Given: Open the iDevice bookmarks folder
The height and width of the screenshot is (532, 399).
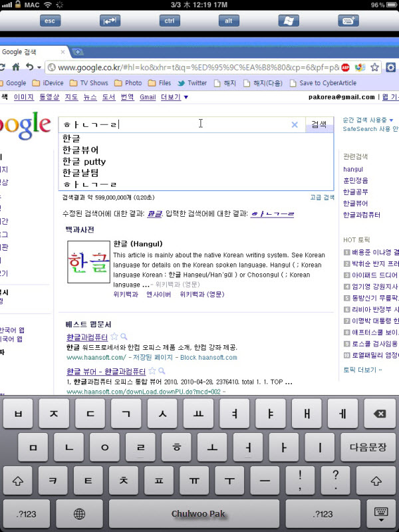Looking at the screenshot, I should 47,83.
